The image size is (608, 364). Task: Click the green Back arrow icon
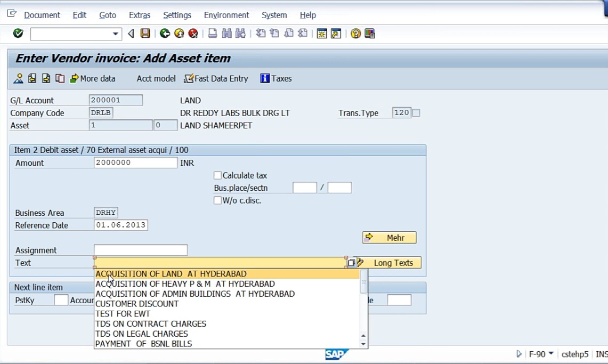coord(165,34)
